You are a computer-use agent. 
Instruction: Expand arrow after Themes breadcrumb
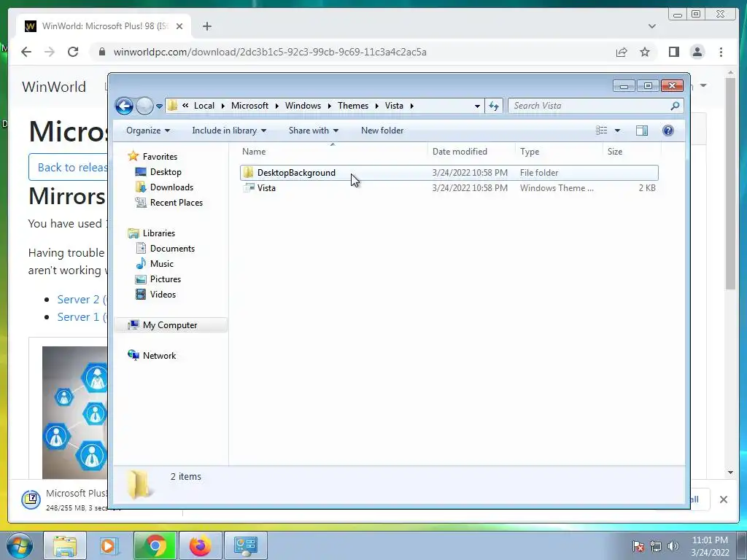(x=377, y=106)
